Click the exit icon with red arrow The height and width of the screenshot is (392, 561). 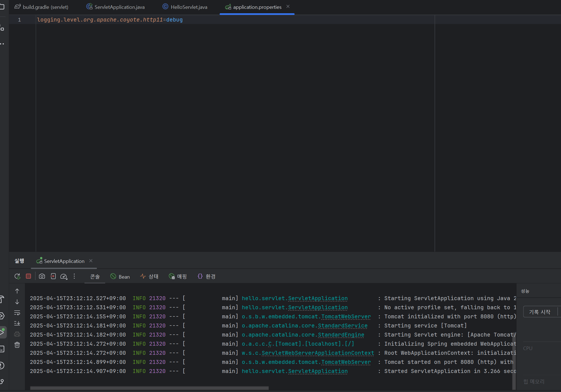53,276
